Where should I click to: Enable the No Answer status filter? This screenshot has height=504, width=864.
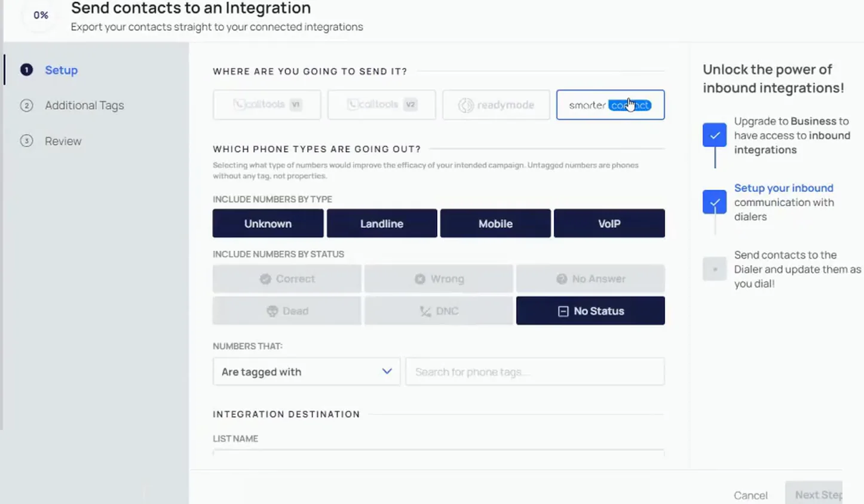[590, 279]
